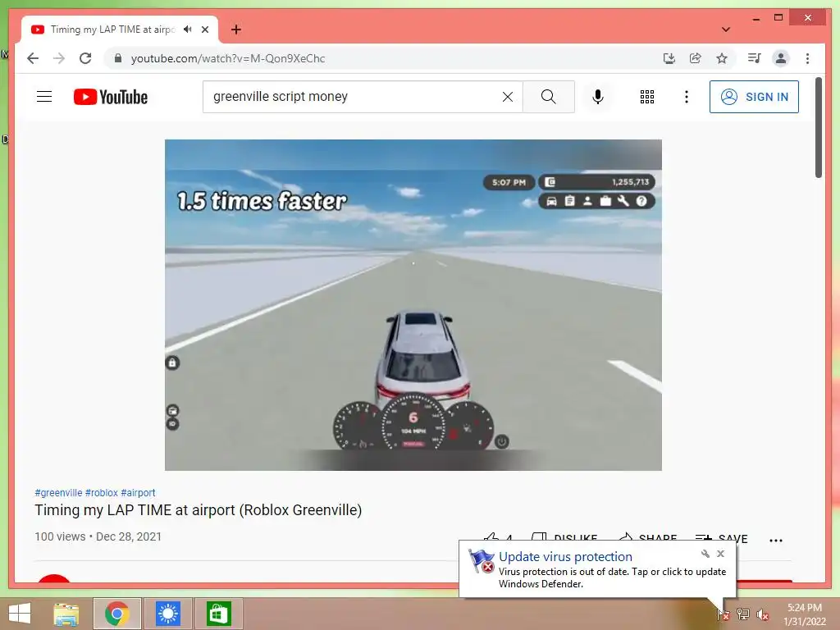Image resolution: width=840 pixels, height=630 pixels.
Task: Go back to the previous page
Action: 33,58
